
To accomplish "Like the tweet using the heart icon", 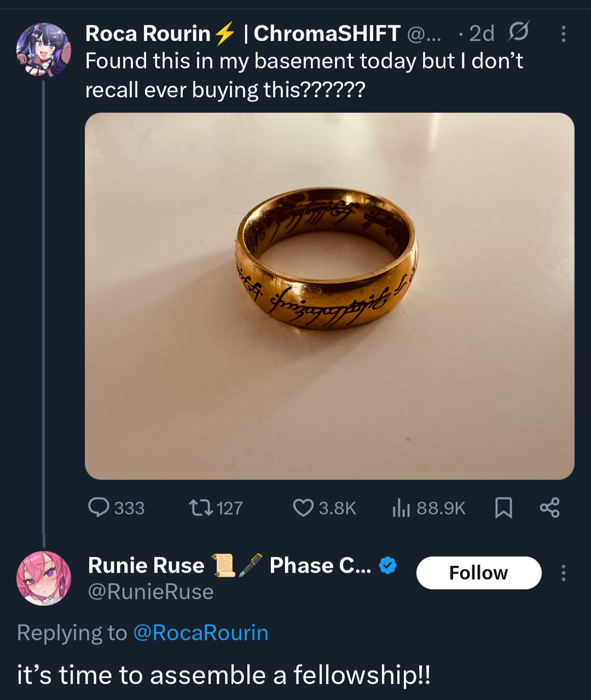I will pyautogui.click(x=325, y=508).
